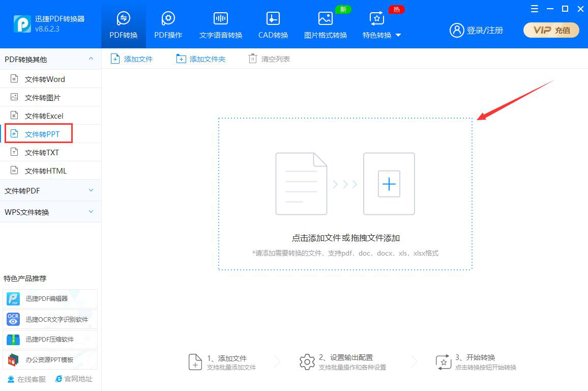Open the hamburger main menu icon

tap(535, 9)
